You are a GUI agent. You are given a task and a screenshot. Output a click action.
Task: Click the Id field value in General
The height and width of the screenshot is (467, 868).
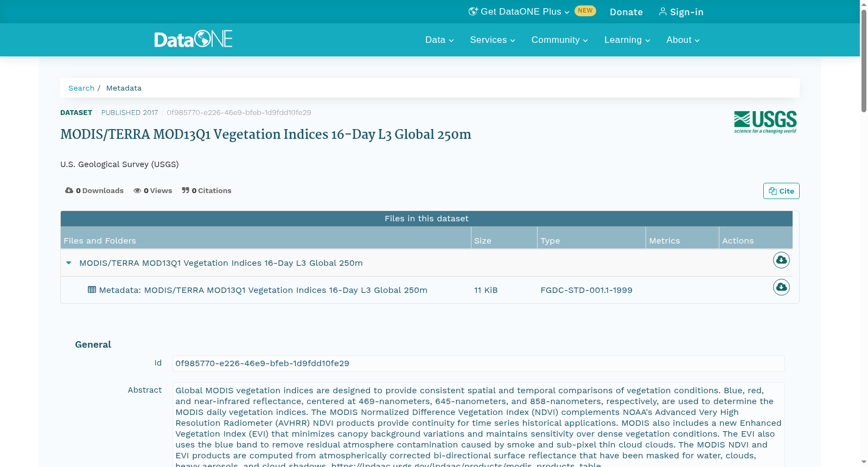click(x=478, y=363)
